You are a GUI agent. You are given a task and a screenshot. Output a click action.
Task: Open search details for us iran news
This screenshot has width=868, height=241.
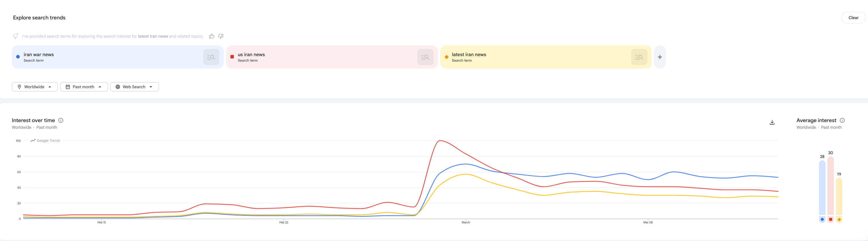point(425,57)
